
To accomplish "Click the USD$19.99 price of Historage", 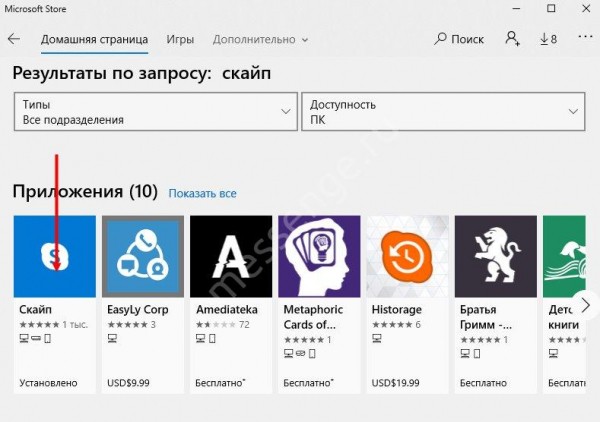I will pos(395,383).
